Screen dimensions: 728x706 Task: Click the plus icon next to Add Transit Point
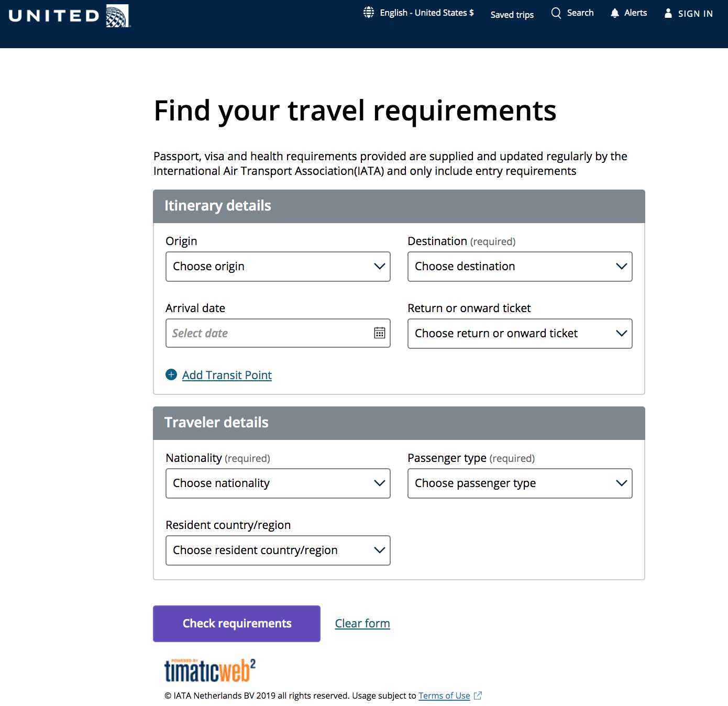pos(171,374)
